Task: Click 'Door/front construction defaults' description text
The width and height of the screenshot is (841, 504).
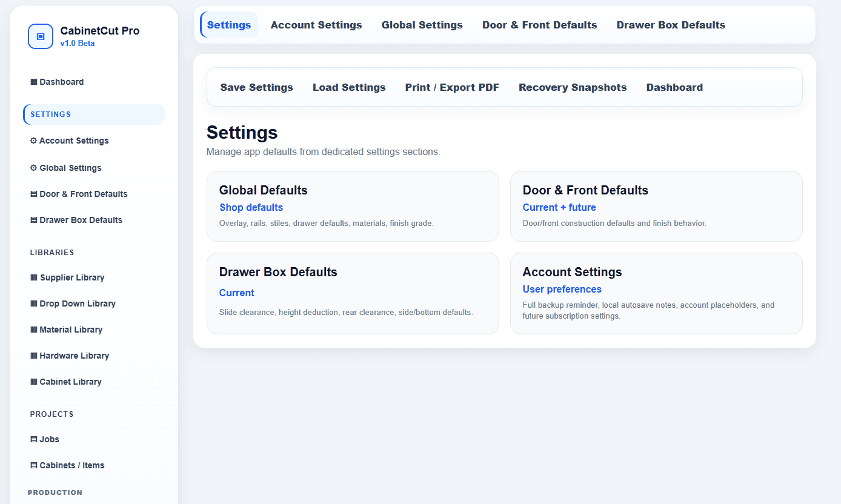Action: (x=614, y=224)
